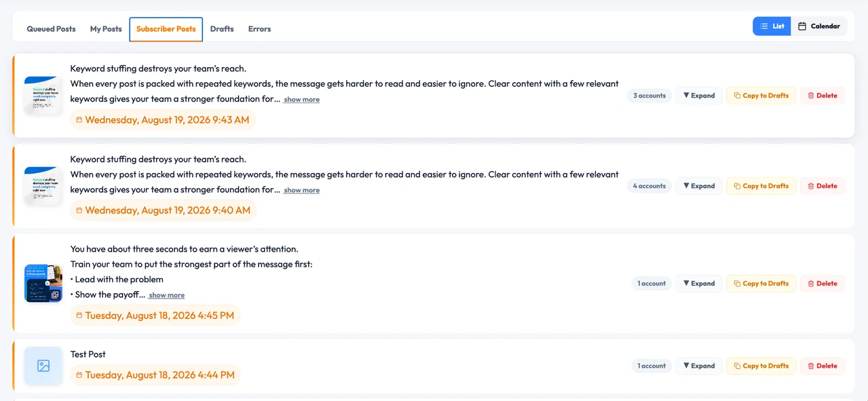Expand the three seconds attention post
The width and height of the screenshot is (868, 401).
(x=698, y=284)
